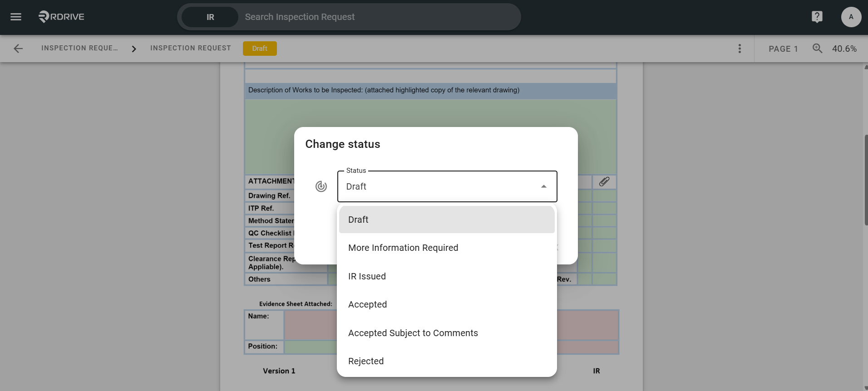Collapse the Status dropdown arrow

coord(543,186)
